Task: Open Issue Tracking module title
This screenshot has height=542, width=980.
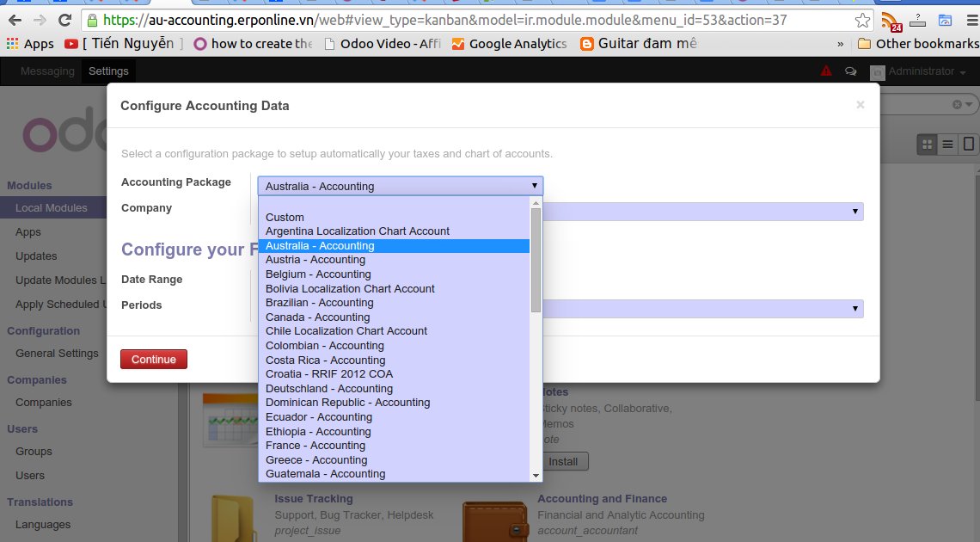Action: (x=314, y=499)
